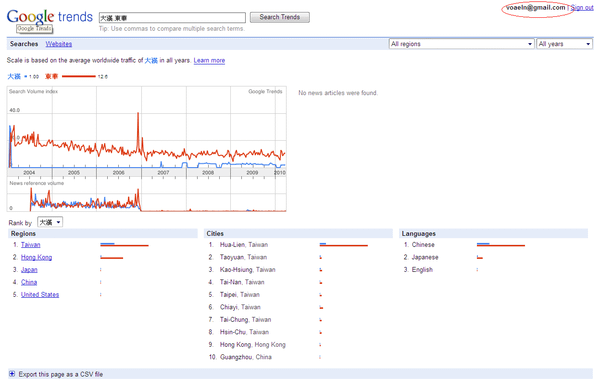Click the Taiwan region bar graph
This screenshot has height=389, width=600.
pos(124,245)
